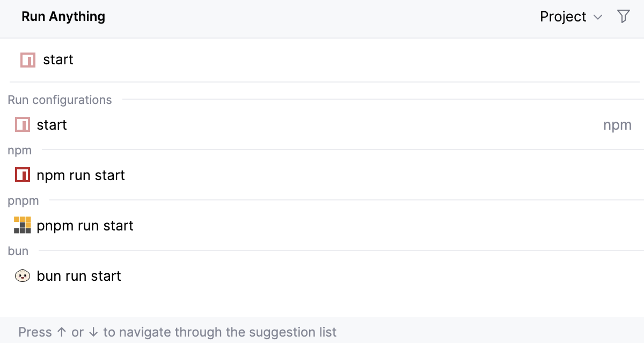Select the 'pnpm run start' entry
Image resolution: width=644 pixels, height=343 pixels.
click(85, 225)
